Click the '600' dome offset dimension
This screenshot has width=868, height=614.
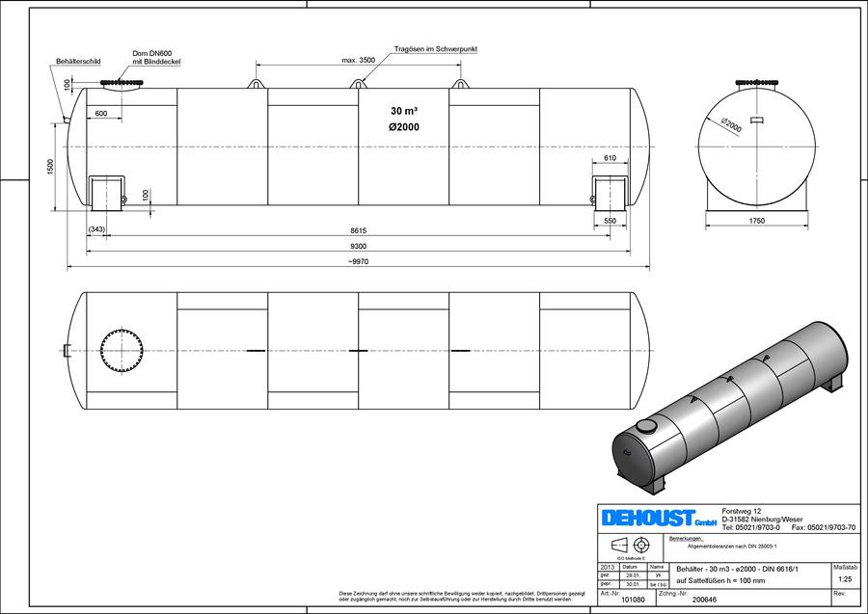click(101, 114)
